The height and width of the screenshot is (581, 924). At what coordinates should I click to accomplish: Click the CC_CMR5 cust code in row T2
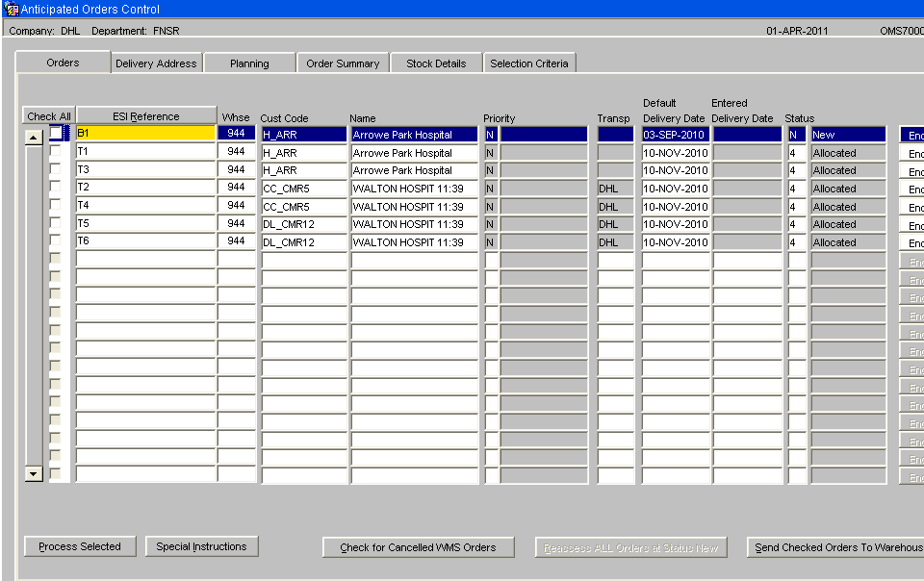304,189
